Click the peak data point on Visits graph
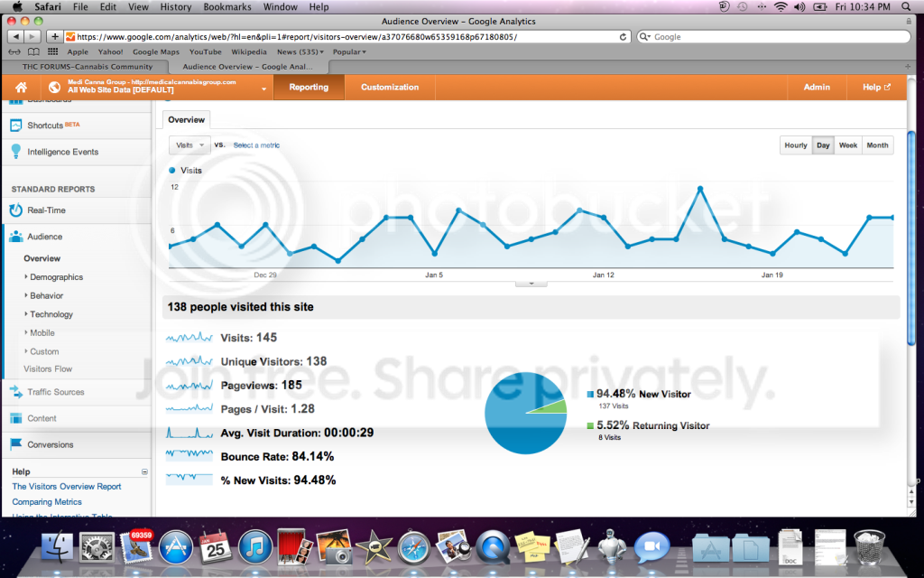The height and width of the screenshot is (578, 924). (x=700, y=189)
